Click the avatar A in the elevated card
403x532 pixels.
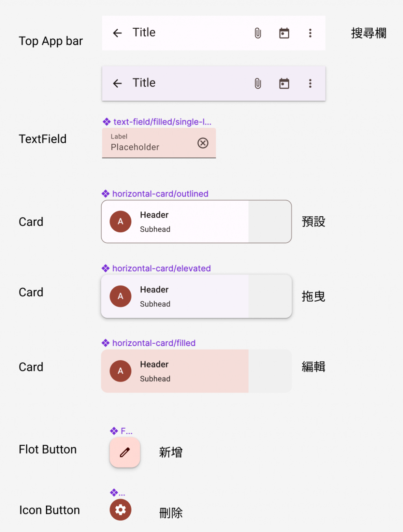click(x=120, y=296)
